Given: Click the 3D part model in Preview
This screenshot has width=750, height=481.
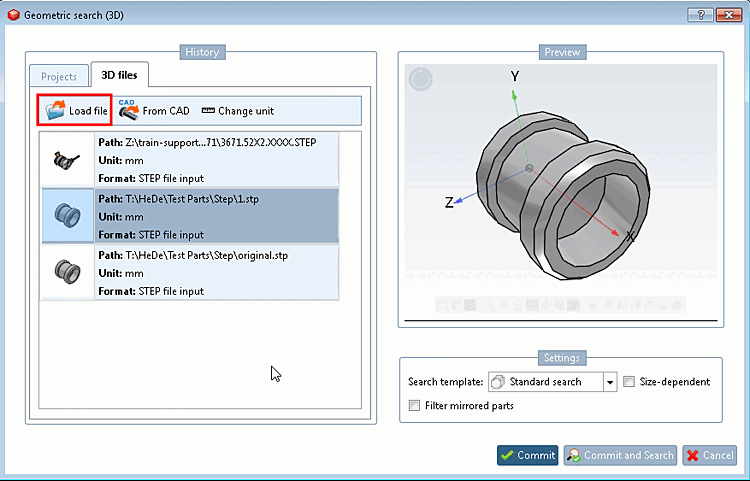Looking at the screenshot, I should 562,196.
